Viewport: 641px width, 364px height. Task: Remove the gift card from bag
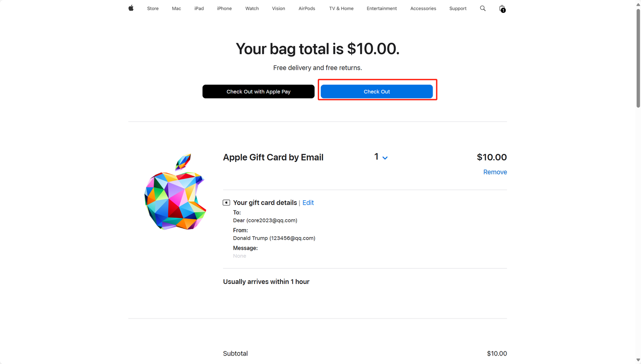(495, 172)
